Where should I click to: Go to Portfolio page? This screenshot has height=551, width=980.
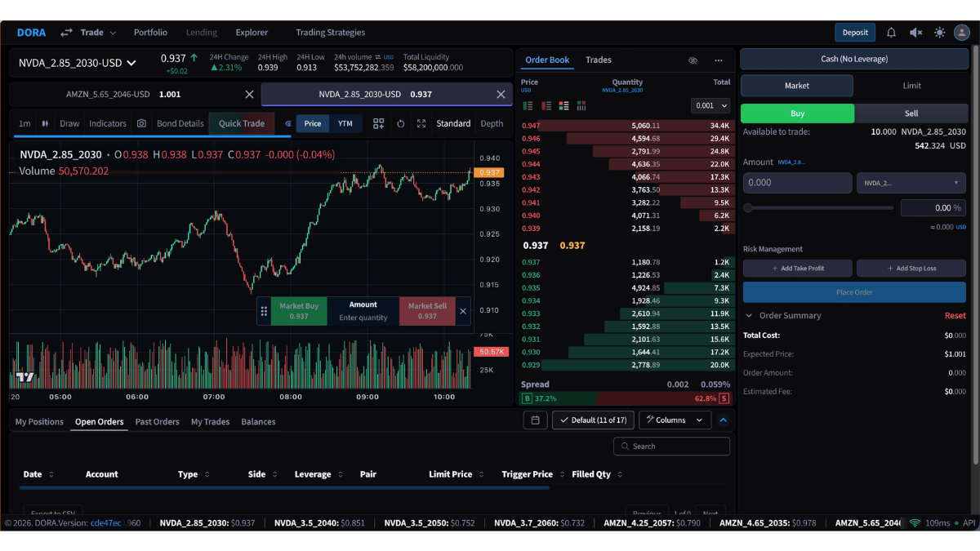(150, 33)
